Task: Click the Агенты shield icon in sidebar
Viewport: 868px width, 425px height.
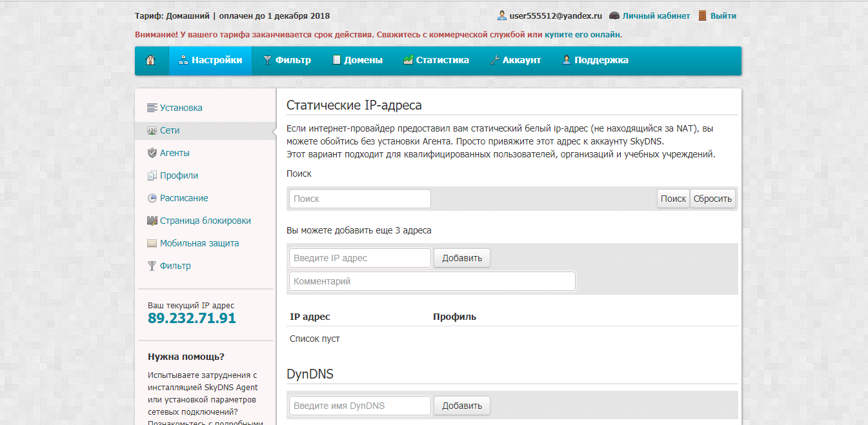Action: pyautogui.click(x=152, y=153)
